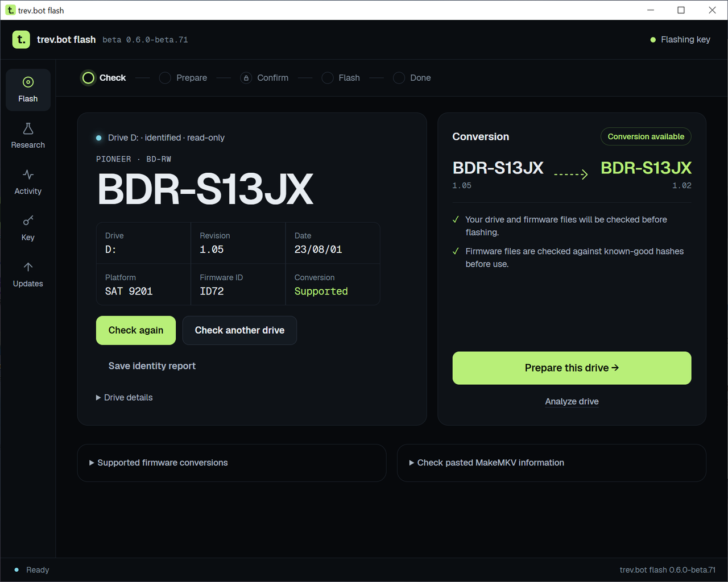Viewport: 728px width, 582px height.
Task: Select the Prepare step
Action: coord(183,78)
